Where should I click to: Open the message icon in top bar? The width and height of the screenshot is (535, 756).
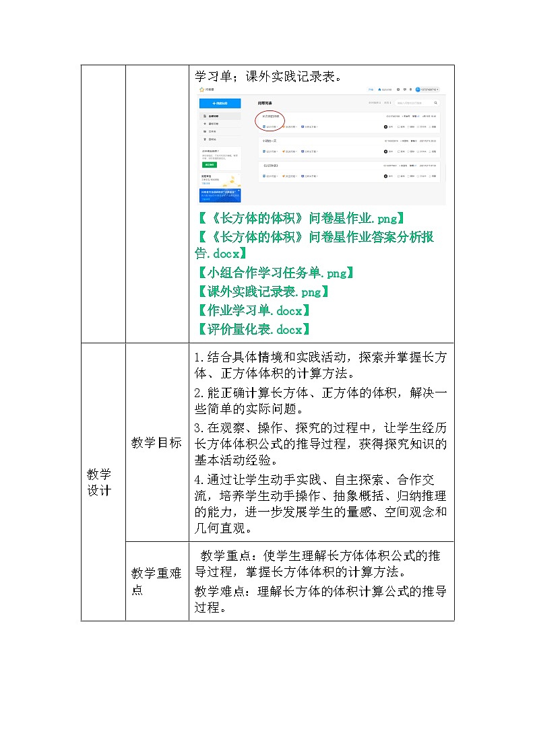pyautogui.click(x=405, y=90)
